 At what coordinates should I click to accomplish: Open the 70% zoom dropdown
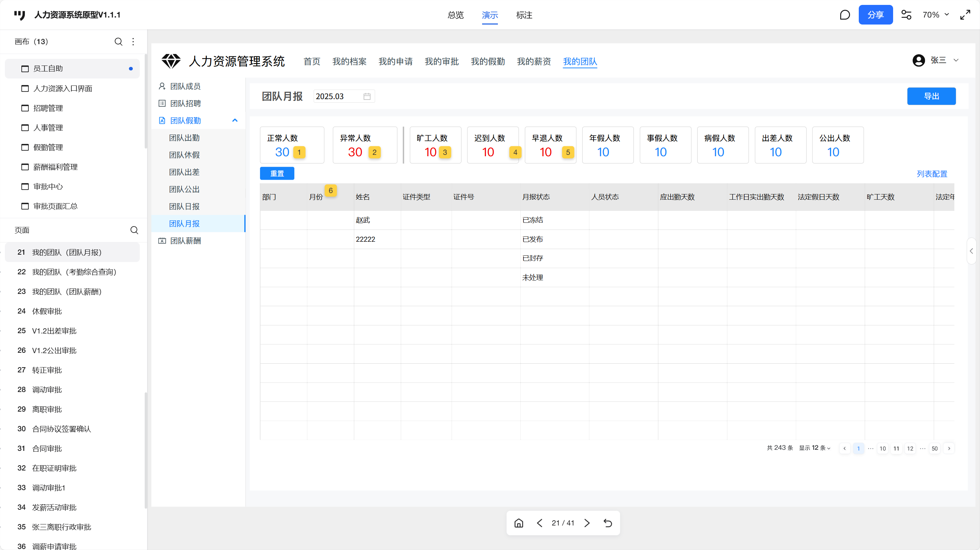pyautogui.click(x=936, y=15)
